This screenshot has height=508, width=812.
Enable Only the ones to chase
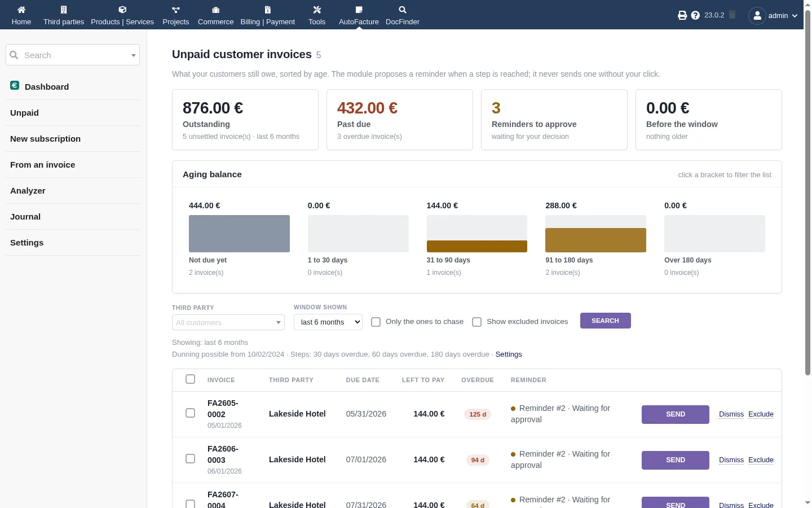(376, 322)
